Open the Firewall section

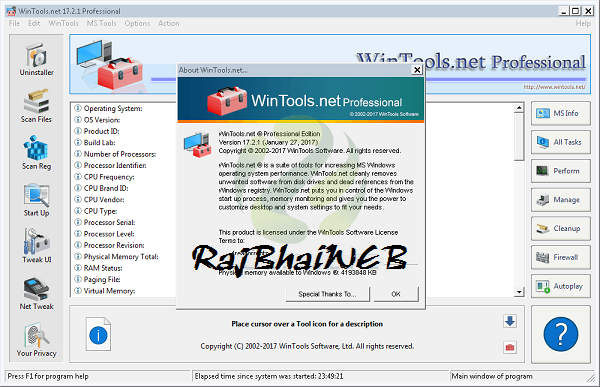point(561,257)
